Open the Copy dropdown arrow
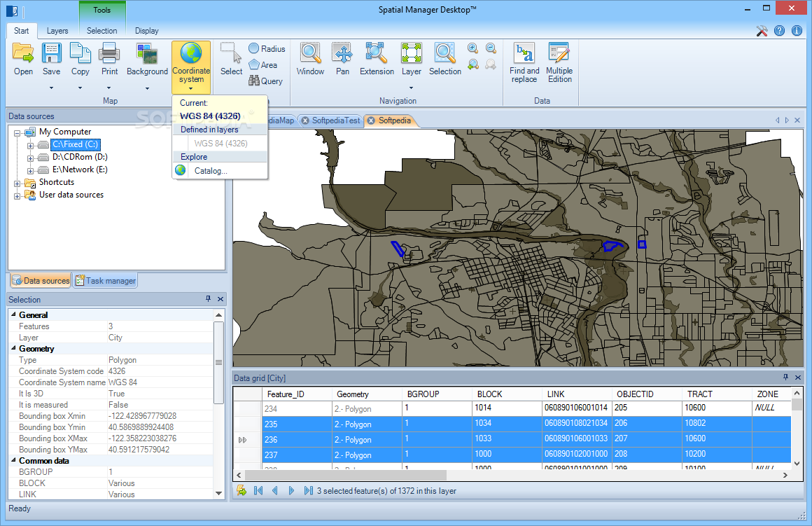The height and width of the screenshot is (526, 812). click(x=80, y=88)
